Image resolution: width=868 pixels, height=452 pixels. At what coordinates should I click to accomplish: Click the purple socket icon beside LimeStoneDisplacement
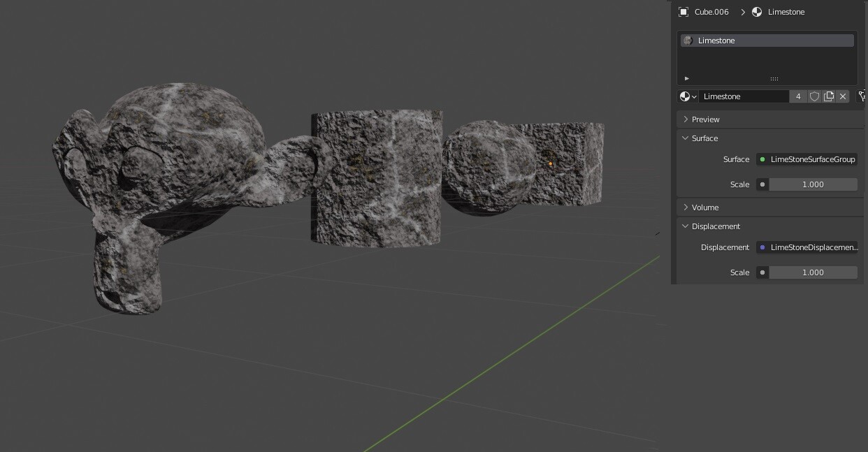click(762, 247)
